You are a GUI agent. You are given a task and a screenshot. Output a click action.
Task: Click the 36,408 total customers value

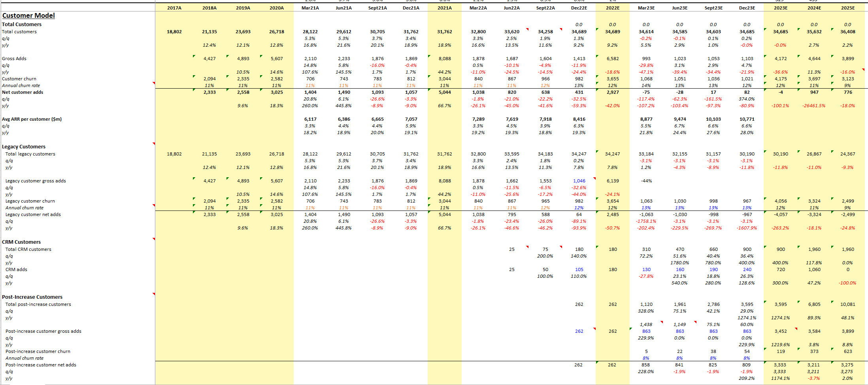[848, 32]
